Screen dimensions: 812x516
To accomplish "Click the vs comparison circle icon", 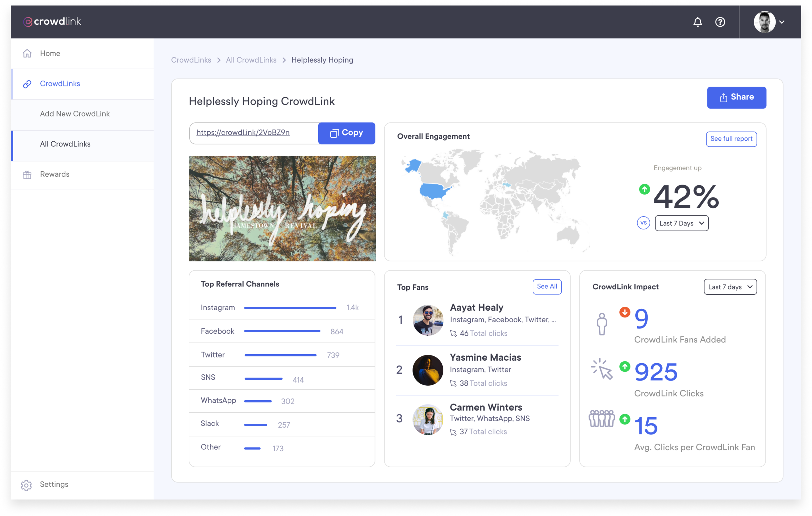I will click(643, 223).
